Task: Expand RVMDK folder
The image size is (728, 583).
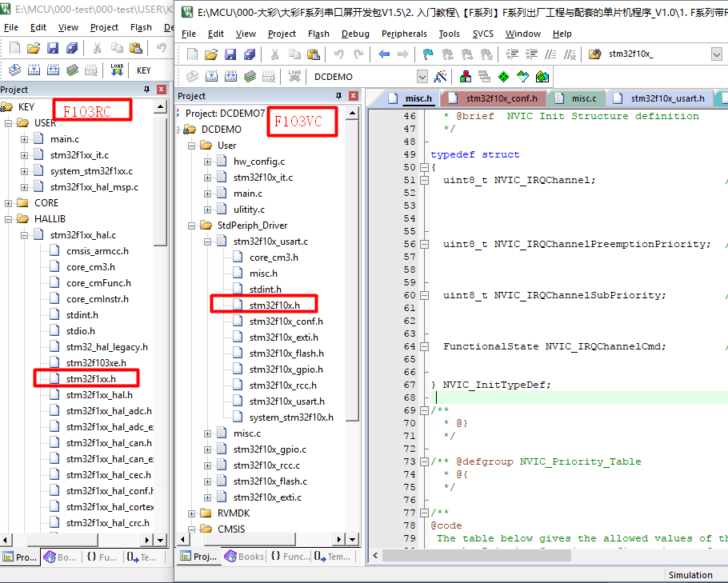Action: click(191, 513)
